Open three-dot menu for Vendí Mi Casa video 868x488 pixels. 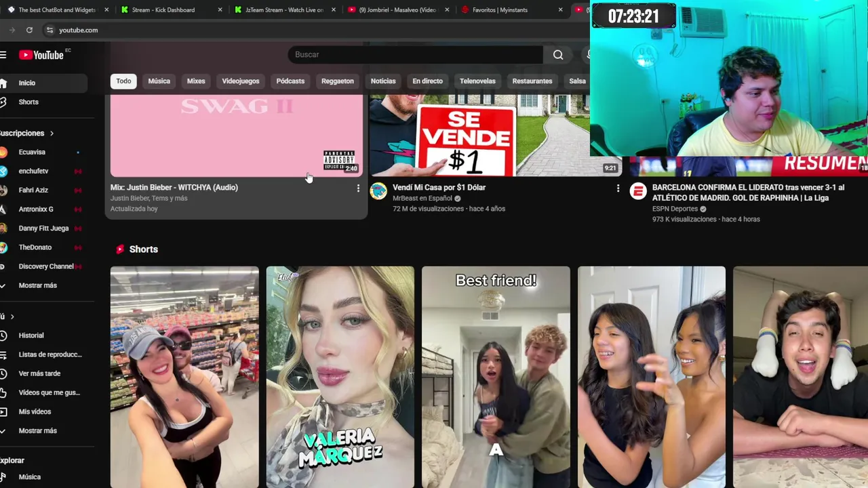(x=617, y=188)
